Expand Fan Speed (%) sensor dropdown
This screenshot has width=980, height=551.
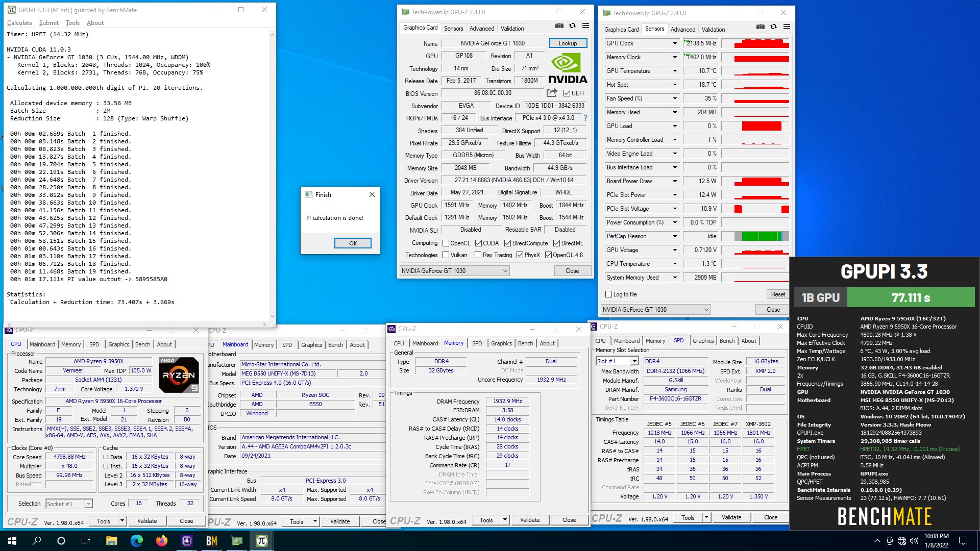coord(675,98)
